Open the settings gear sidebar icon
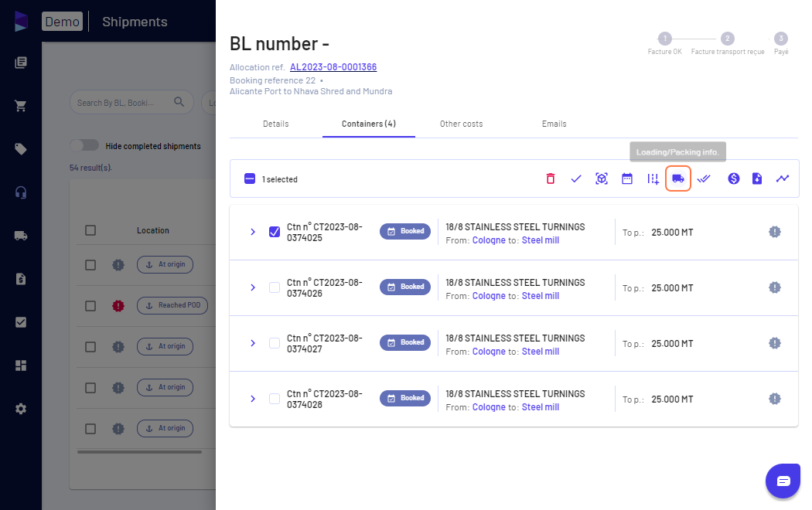 [21, 409]
